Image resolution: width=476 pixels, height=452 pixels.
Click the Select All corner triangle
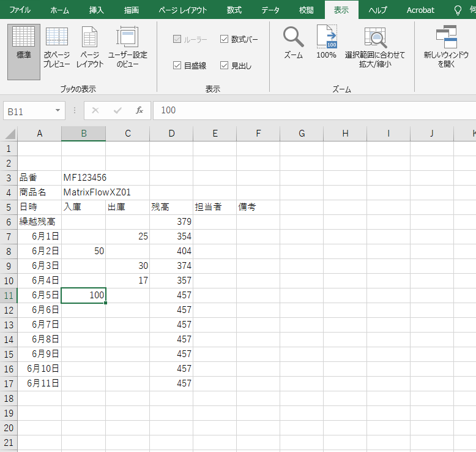[x=9, y=134]
